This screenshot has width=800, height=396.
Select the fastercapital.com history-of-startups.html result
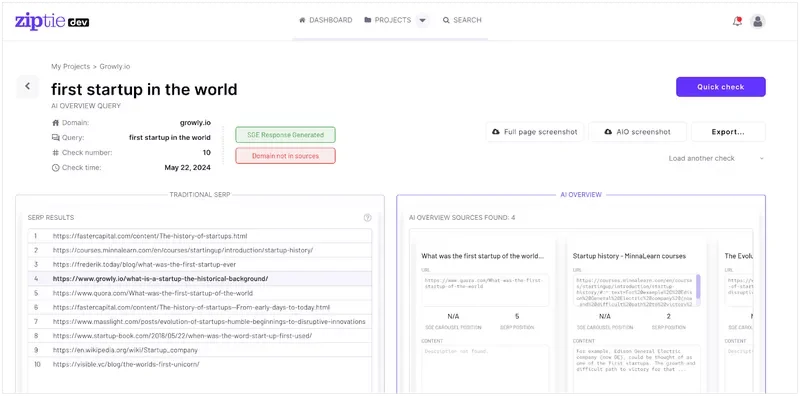tap(200, 236)
